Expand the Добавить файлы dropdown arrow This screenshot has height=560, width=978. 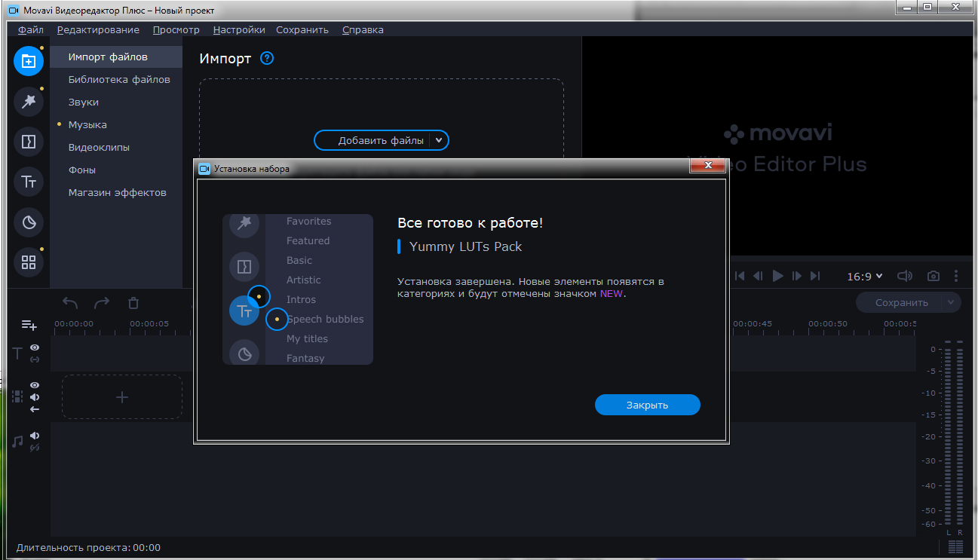click(439, 140)
